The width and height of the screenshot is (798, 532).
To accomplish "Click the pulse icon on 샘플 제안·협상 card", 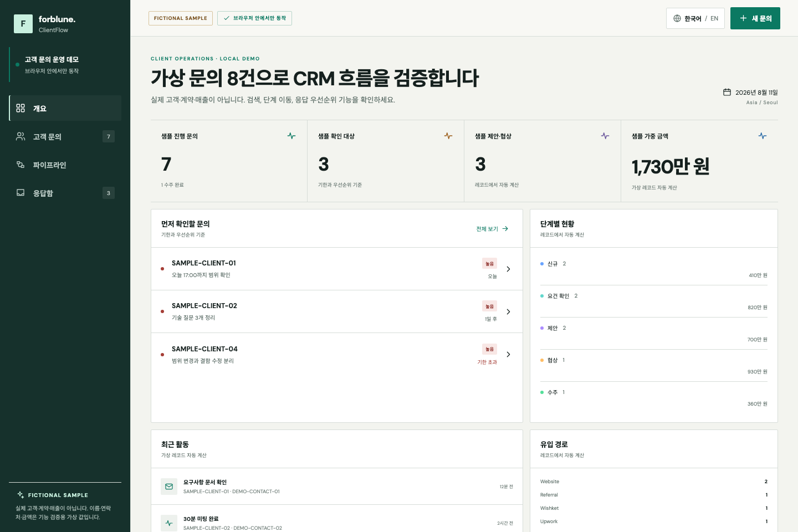I will tap(605, 136).
